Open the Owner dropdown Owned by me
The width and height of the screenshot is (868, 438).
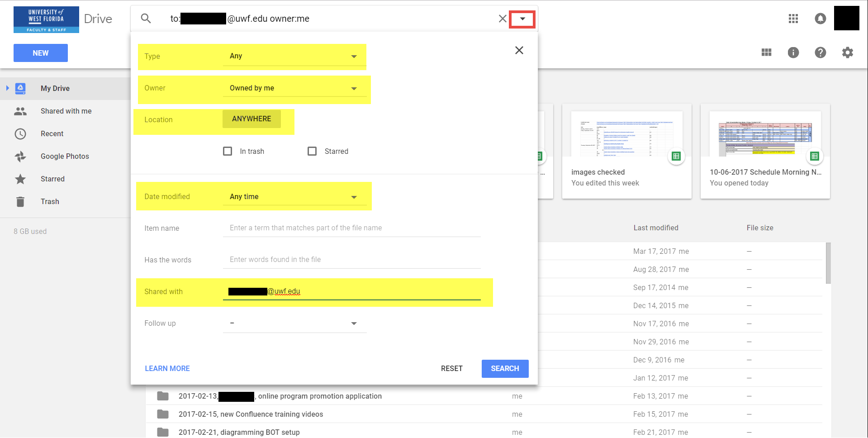click(x=294, y=88)
